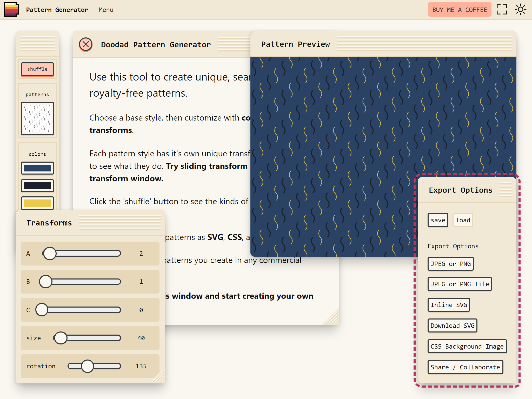Viewport: 532px width, 399px height.
Task: Export as JPEG or PNG
Action: pos(450,264)
